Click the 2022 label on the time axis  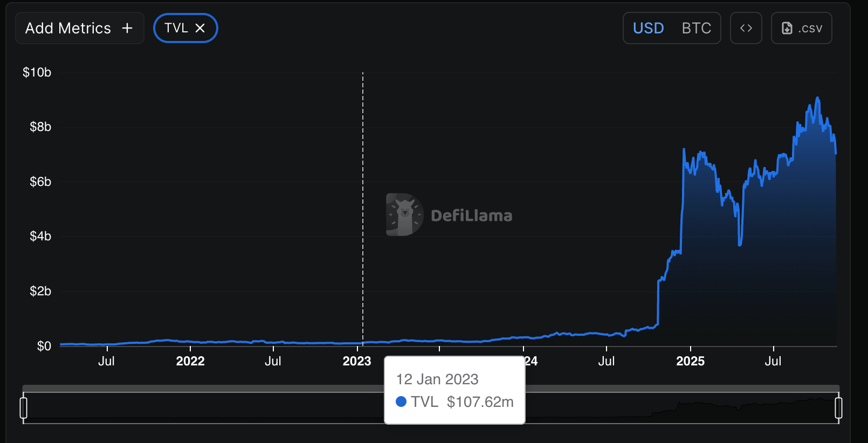(x=190, y=361)
